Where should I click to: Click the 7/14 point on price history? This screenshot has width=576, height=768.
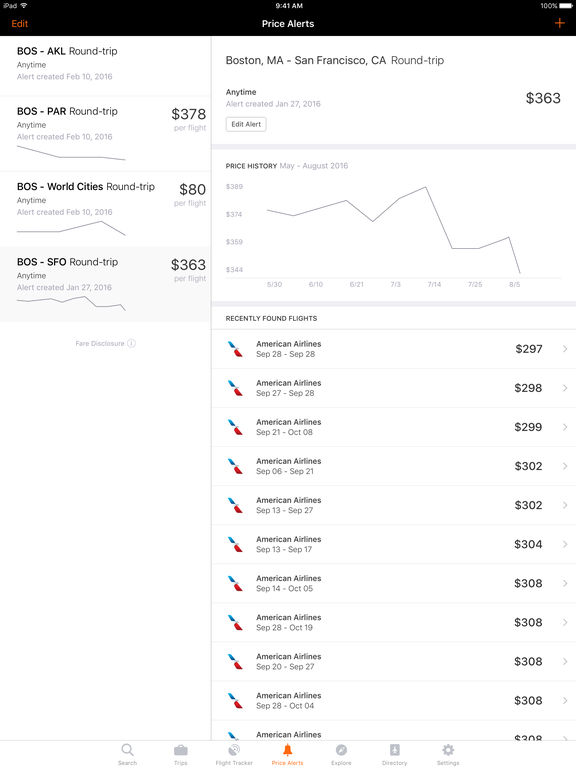(426, 187)
